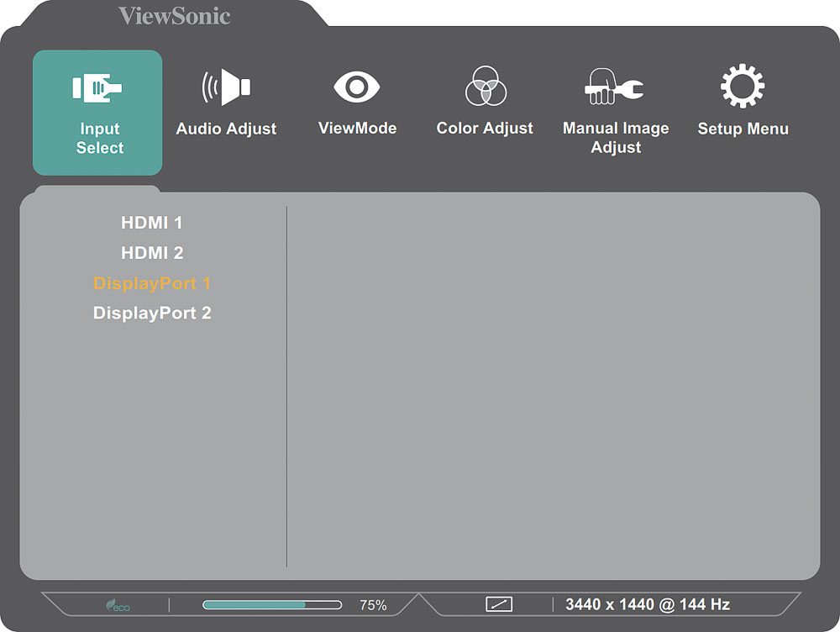Click the "Color Adjust" text label
Image resolution: width=840 pixels, height=632 pixels.
coord(485,129)
